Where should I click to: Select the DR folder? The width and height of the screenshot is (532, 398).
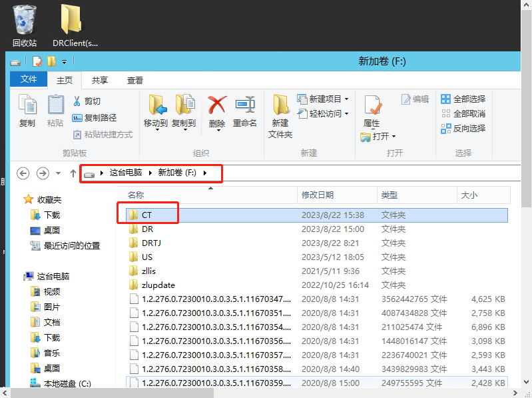pos(316,229)
